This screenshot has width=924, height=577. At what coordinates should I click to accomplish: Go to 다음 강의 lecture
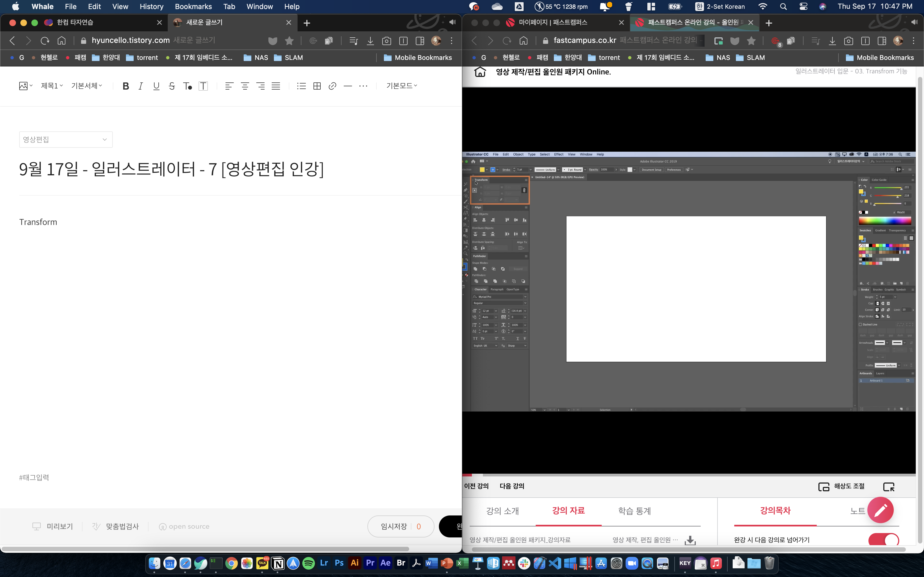[512, 486]
